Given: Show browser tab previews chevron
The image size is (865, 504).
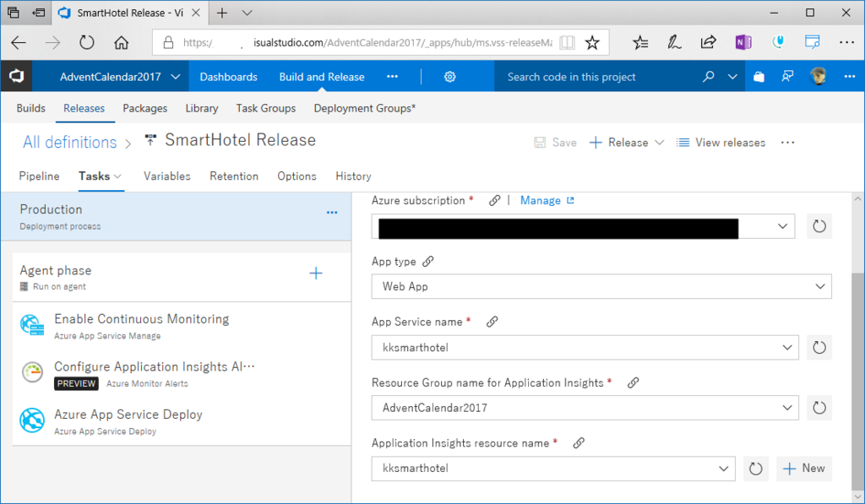Looking at the screenshot, I should [x=248, y=13].
